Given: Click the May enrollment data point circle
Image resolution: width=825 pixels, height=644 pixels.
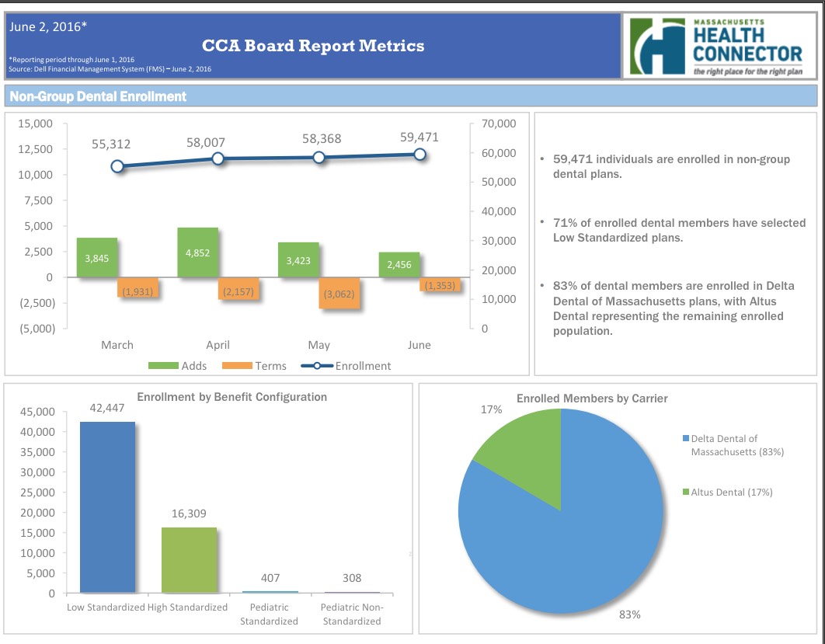Looking at the screenshot, I should [x=319, y=157].
